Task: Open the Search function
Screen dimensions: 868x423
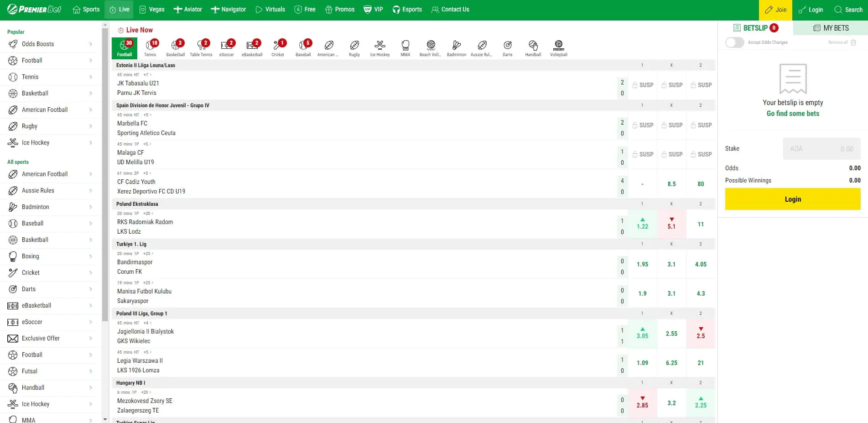Action: click(848, 9)
